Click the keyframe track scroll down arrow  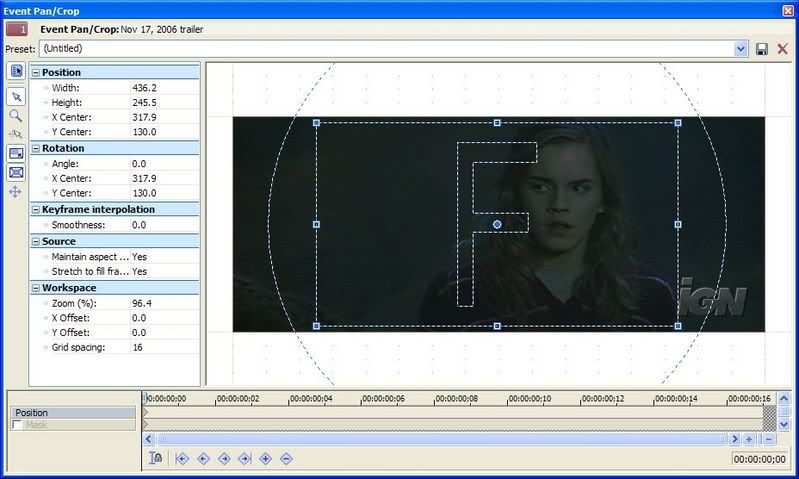784,424
